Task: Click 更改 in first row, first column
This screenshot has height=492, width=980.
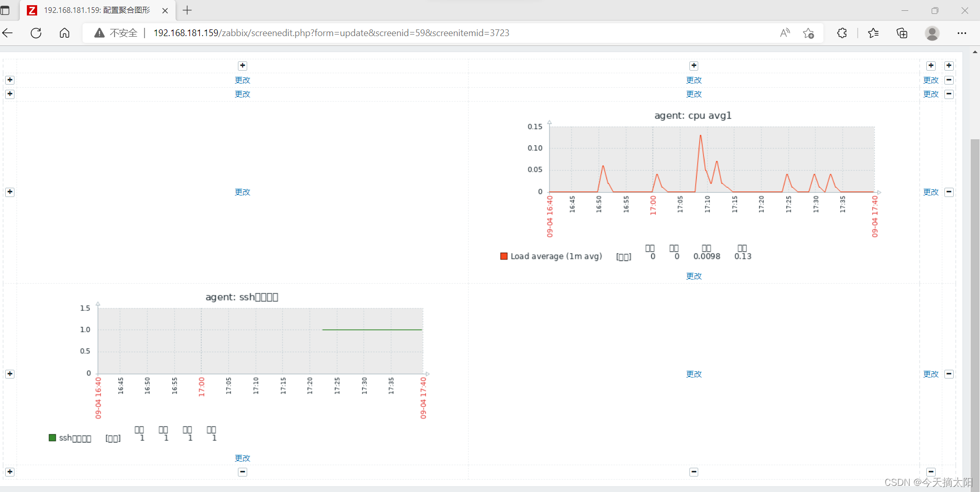Action: (243, 80)
